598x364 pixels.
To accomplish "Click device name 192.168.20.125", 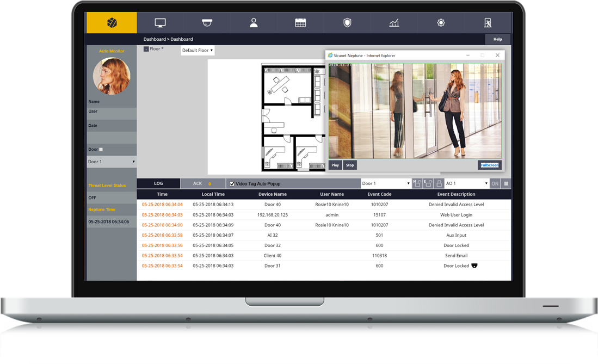I will pos(272,215).
